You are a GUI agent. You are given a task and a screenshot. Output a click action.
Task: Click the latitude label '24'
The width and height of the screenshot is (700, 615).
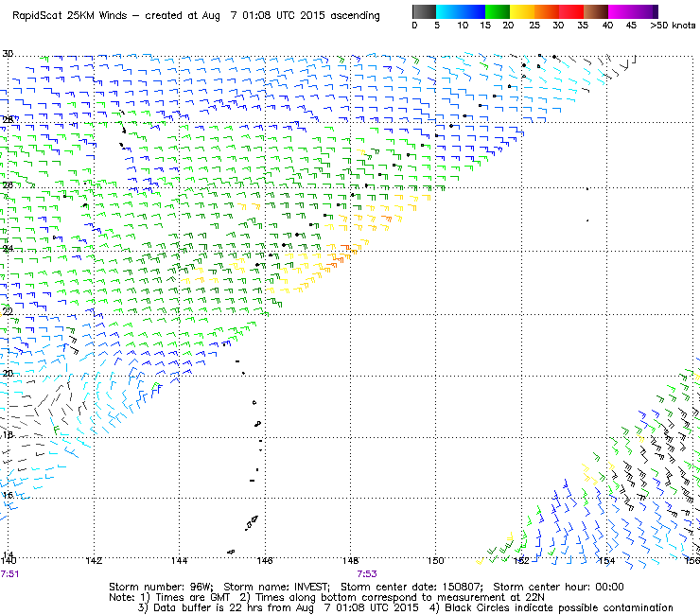[8, 248]
